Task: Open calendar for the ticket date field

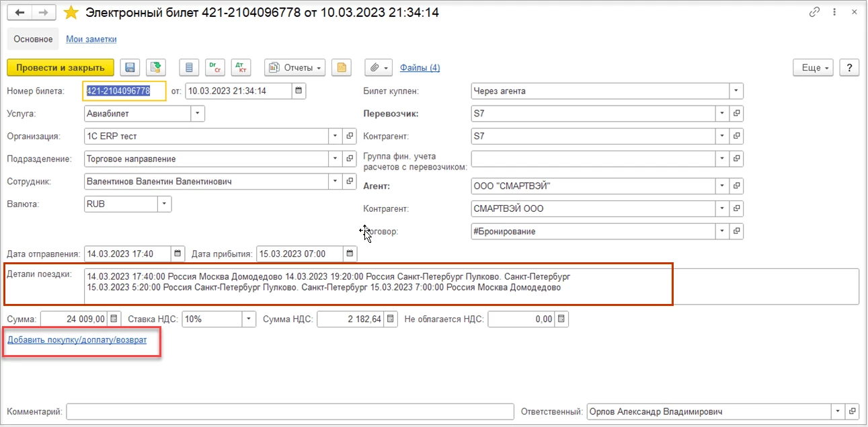Action: coord(299,91)
